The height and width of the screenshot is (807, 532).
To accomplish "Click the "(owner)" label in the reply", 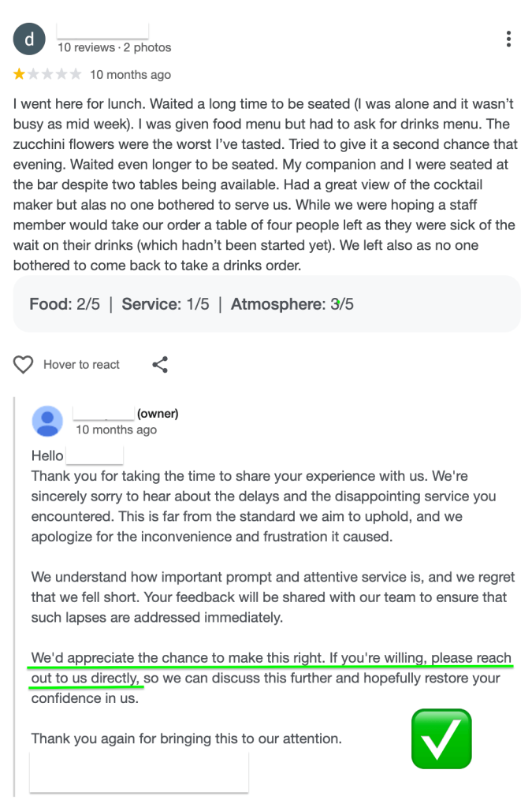I will 158,414.
